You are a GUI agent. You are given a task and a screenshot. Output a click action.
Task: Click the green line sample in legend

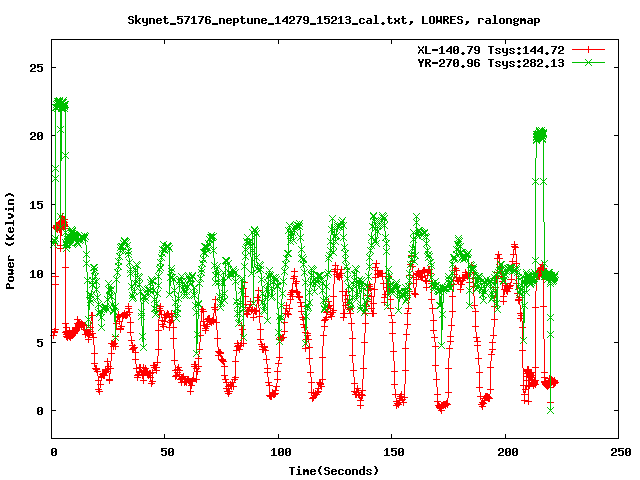(x=589, y=62)
